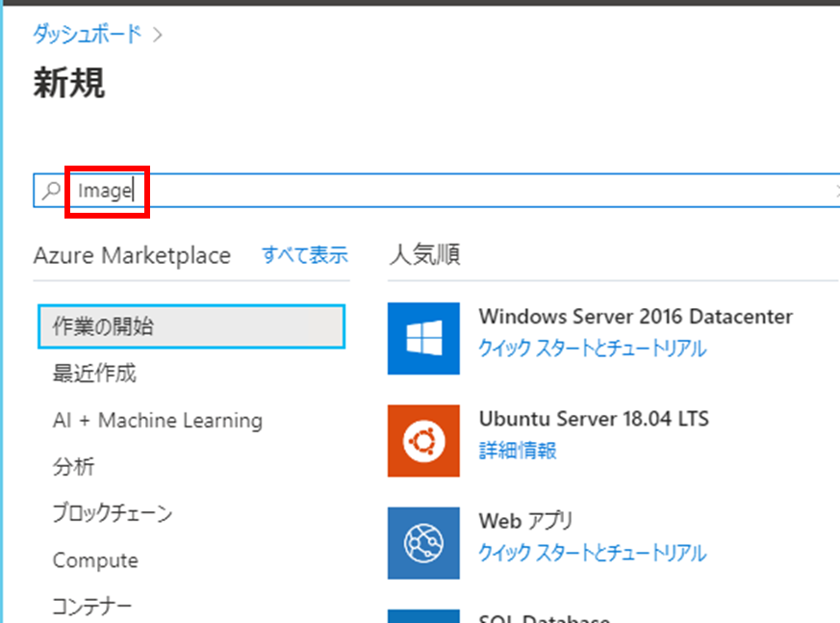
Task: Click the ダッシュボード breadcrumb link
Action: coord(88,35)
